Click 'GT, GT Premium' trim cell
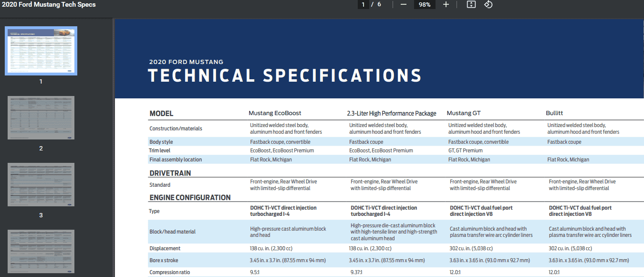Viewport: 644px width, 277px height. click(466, 150)
